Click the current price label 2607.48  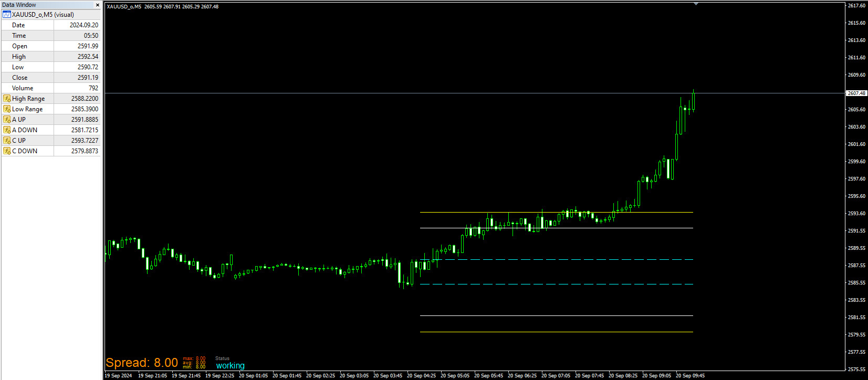(856, 93)
